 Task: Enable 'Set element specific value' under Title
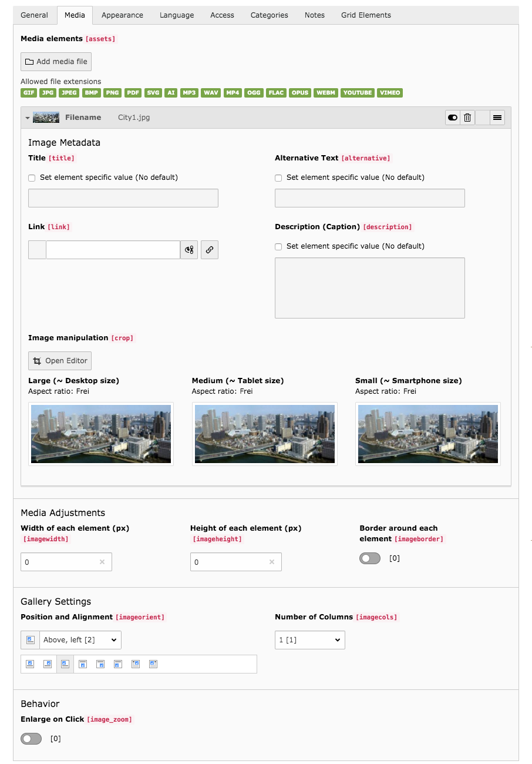32,177
